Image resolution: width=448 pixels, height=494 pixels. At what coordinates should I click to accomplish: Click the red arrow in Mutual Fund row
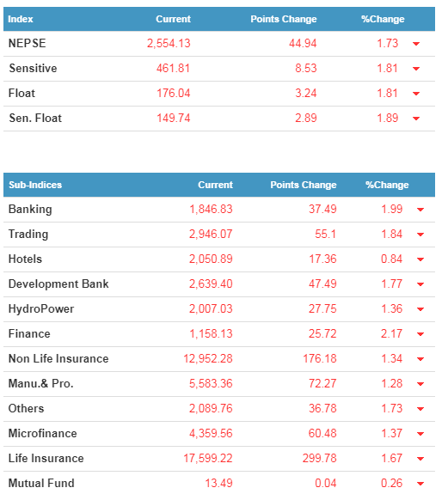pyautogui.click(x=420, y=484)
